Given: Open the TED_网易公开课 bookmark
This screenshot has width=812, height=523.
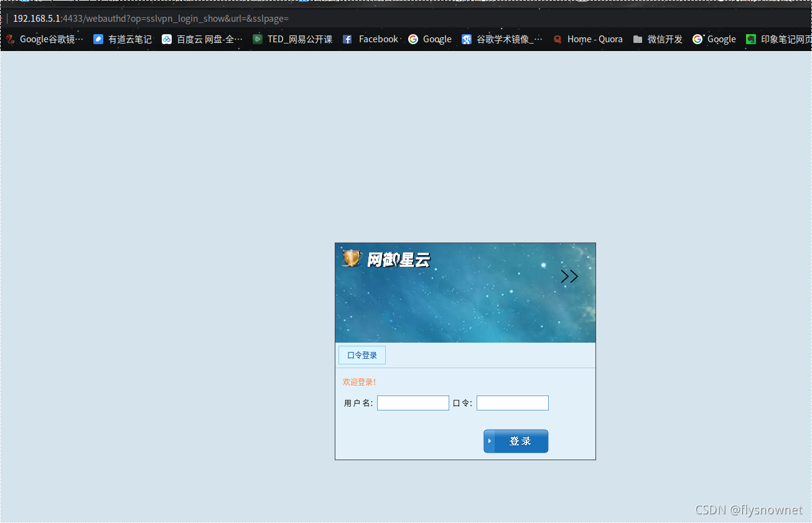Looking at the screenshot, I should pos(292,39).
